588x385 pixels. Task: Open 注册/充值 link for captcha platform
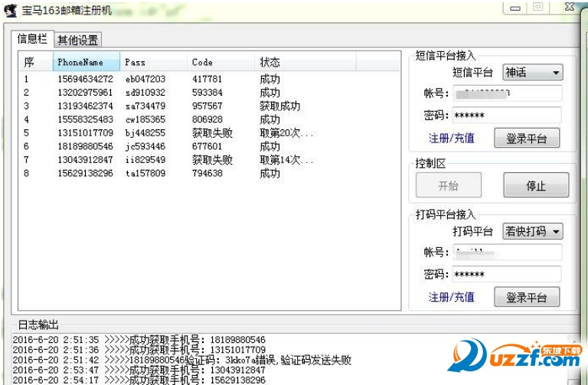click(x=452, y=297)
